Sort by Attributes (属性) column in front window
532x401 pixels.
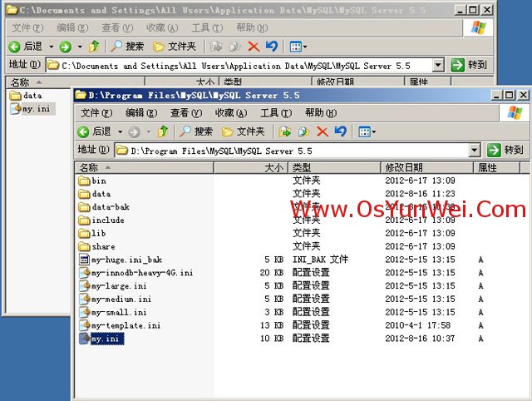[496, 168]
